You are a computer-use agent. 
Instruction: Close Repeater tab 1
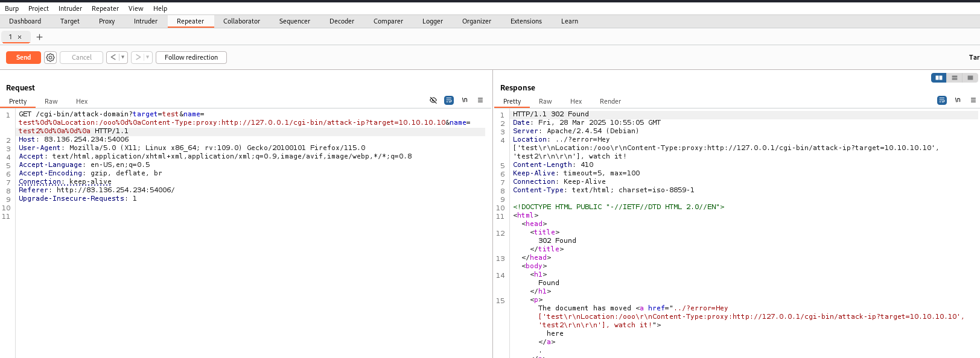pyautogui.click(x=19, y=37)
